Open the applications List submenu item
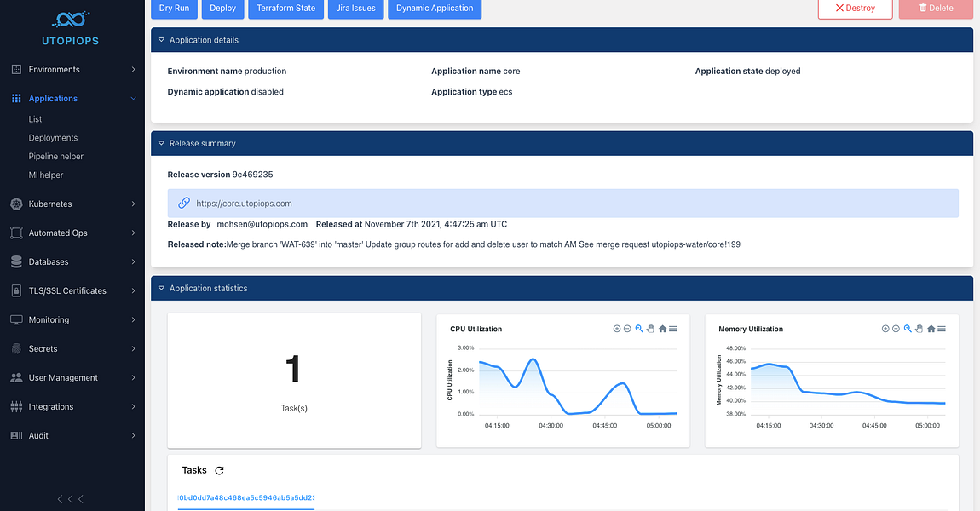The height and width of the screenshot is (511, 980). tap(35, 118)
